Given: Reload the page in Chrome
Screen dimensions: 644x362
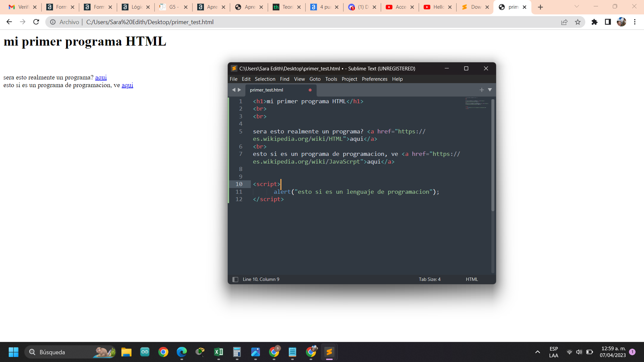Looking at the screenshot, I should (36, 22).
